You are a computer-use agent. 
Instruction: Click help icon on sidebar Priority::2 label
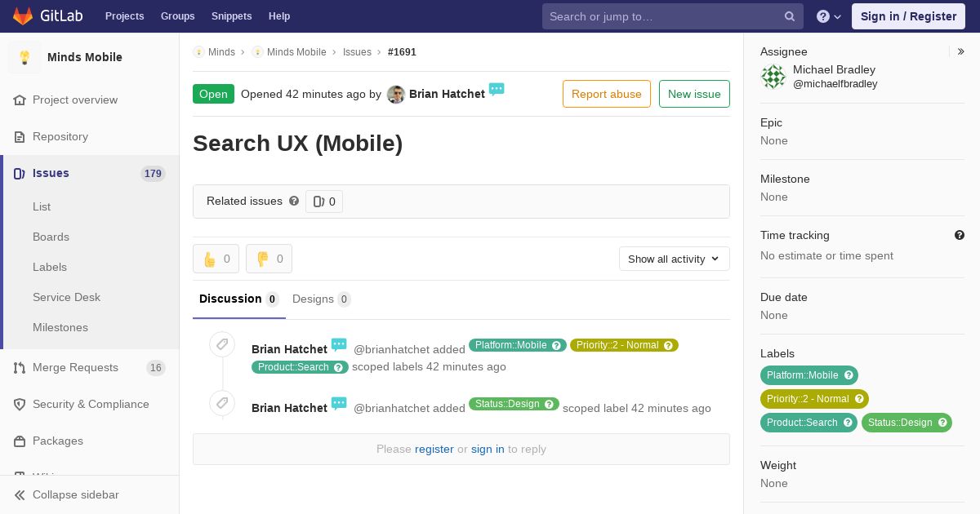coord(859,399)
